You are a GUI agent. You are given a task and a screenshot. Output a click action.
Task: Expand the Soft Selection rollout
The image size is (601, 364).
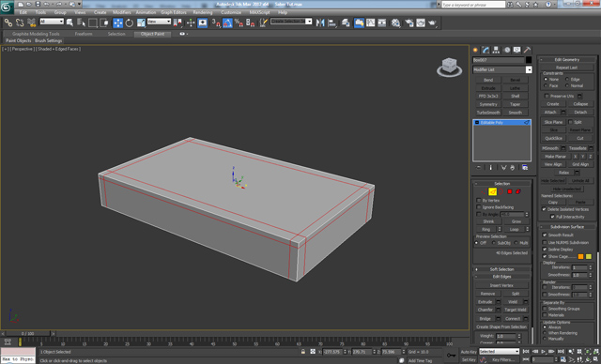pos(501,269)
